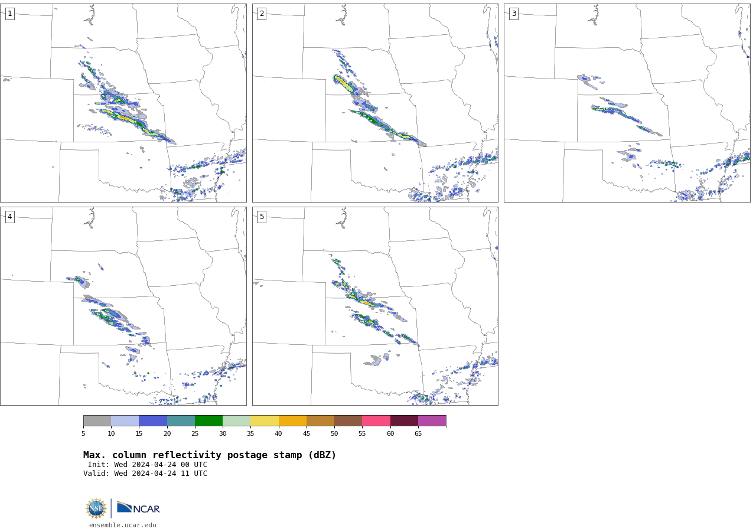Click the blue 15-20 dBZ swatch

(x=153, y=421)
